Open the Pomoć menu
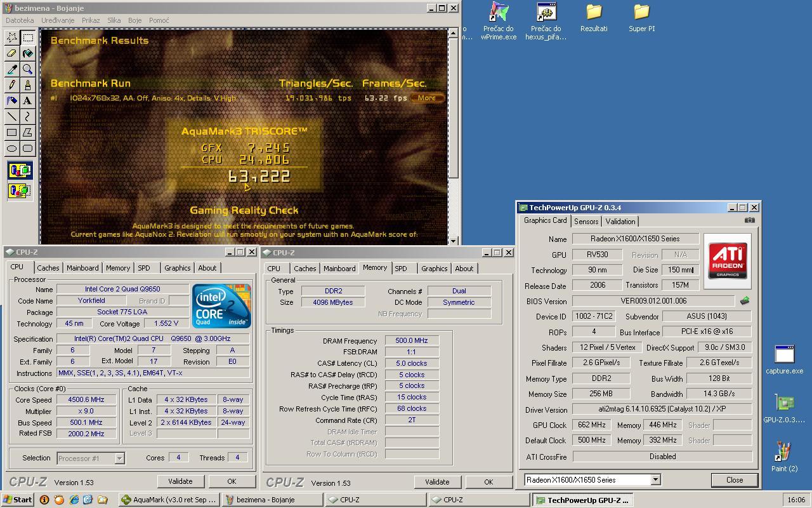Screen dimensions: 812x508 pos(159,20)
